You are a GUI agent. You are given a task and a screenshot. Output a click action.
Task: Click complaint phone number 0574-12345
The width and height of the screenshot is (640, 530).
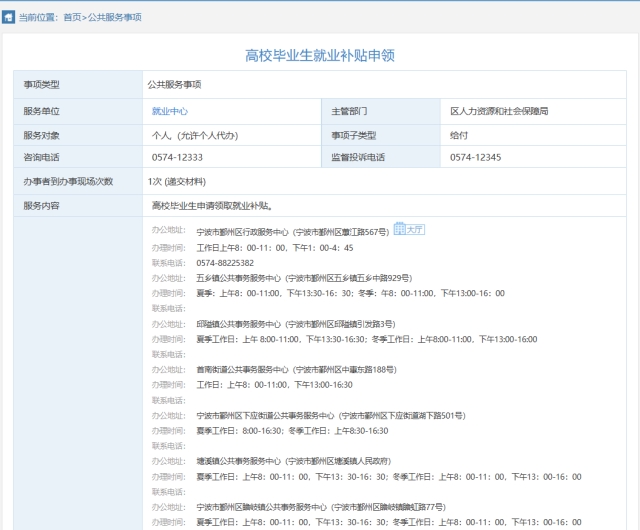coord(475,158)
